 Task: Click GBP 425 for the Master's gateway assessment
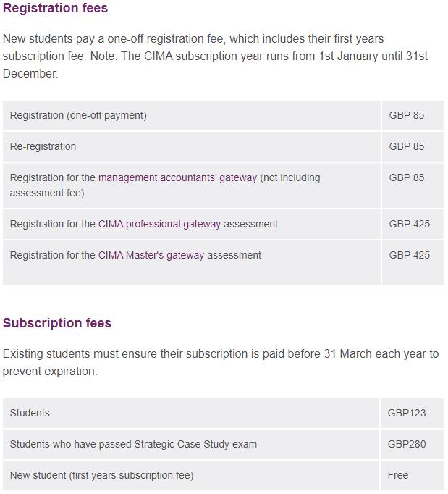coord(409,255)
